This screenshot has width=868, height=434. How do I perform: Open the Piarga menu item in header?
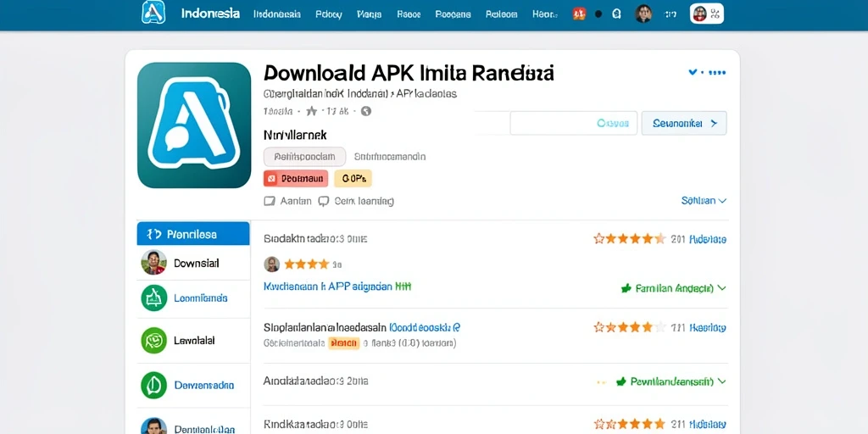(370, 14)
